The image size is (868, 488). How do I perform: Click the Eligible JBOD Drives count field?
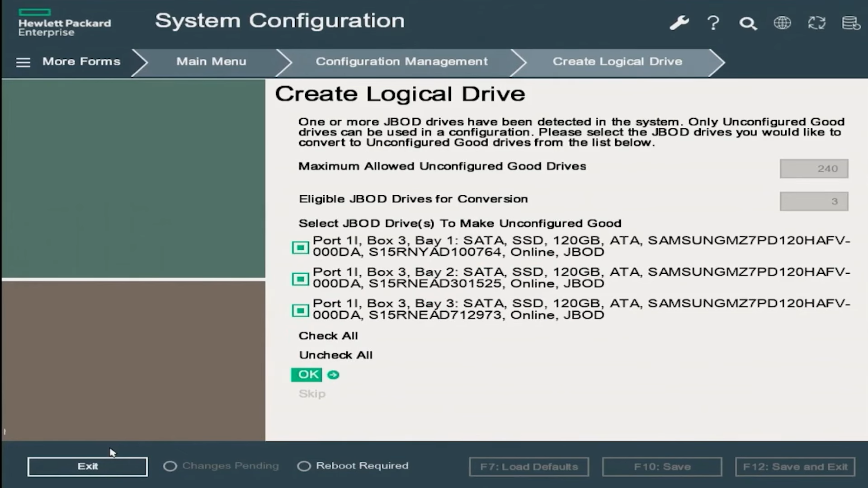(x=814, y=202)
